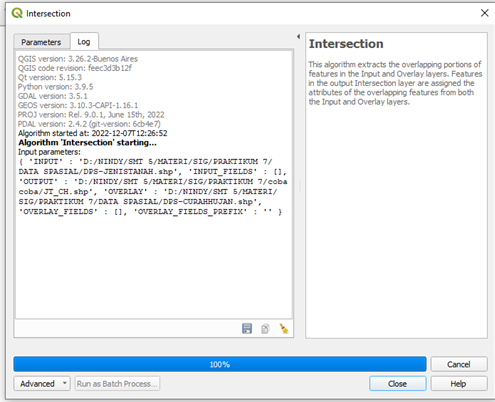Click 'Input parameters:' log line
The height and width of the screenshot is (402, 495).
[x=49, y=152]
